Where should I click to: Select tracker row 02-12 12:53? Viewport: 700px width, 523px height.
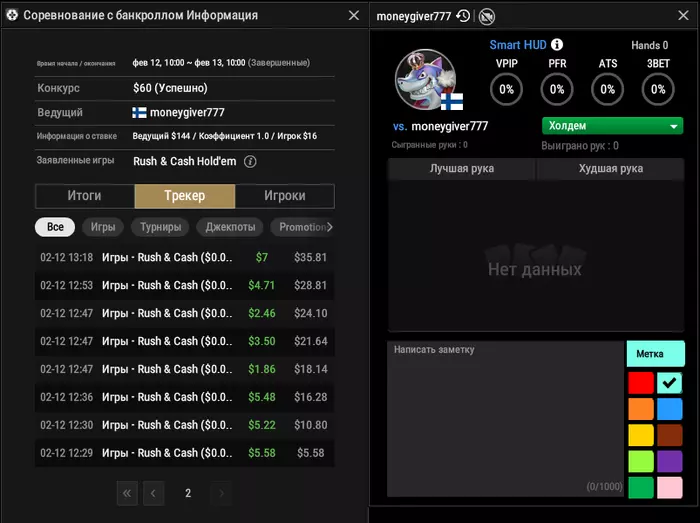click(185, 285)
